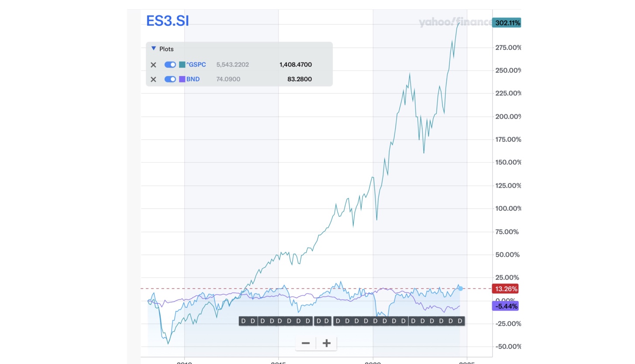Viewport: 635px width, 364px height.
Task: Click the blue endpoint dot on ES3.SI line
Action: [460, 288]
